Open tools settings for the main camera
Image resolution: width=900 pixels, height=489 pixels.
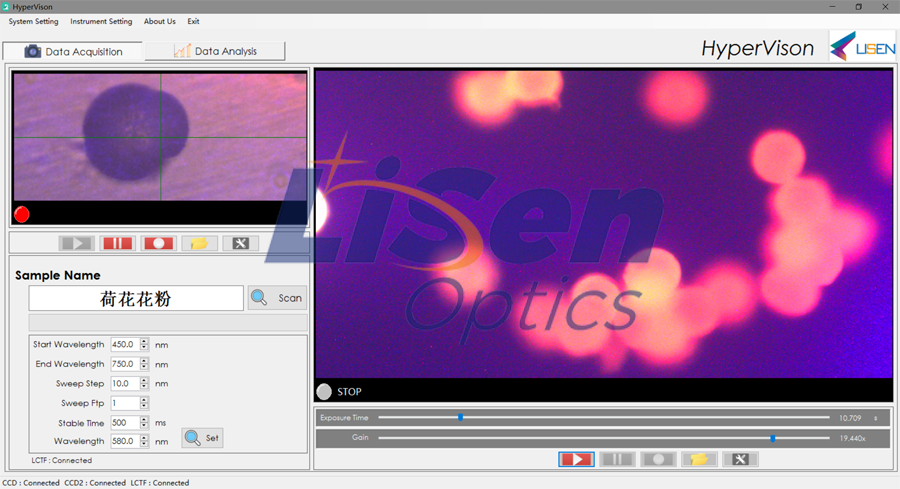click(740, 459)
